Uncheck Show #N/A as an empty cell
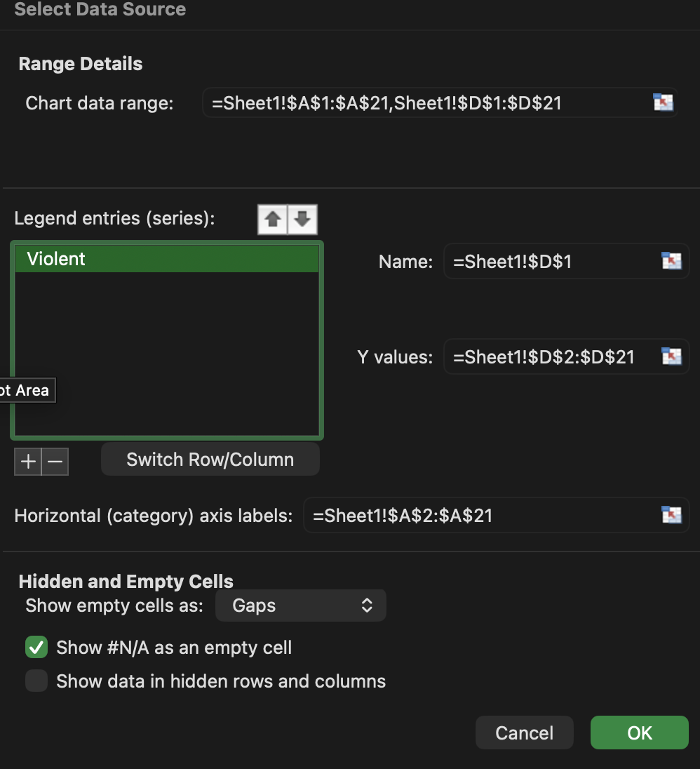This screenshot has width=700, height=769. pyautogui.click(x=36, y=647)
